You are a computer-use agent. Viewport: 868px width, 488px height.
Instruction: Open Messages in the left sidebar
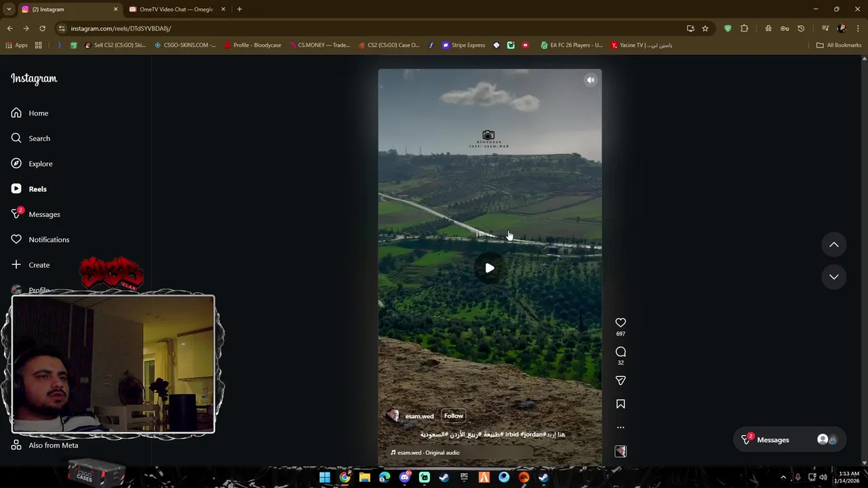[x=36, y=214]
